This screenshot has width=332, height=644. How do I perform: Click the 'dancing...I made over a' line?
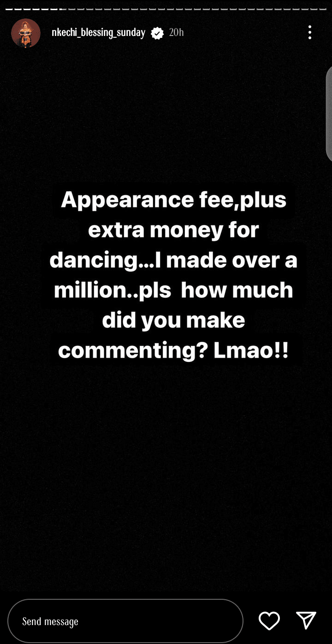[173, 260]
